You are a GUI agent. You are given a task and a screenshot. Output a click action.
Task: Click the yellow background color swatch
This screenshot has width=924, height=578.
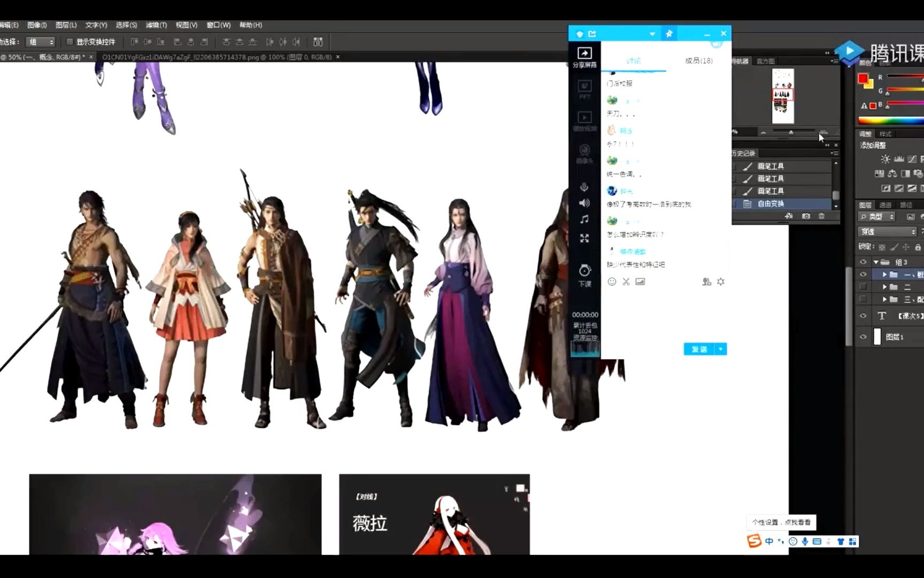(x=869, y=85)
